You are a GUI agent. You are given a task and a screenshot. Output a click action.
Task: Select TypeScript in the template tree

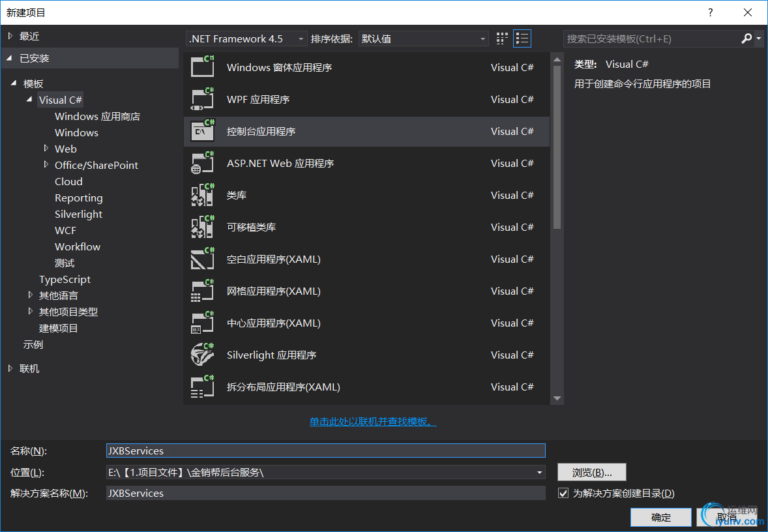(x=65, y=279)
